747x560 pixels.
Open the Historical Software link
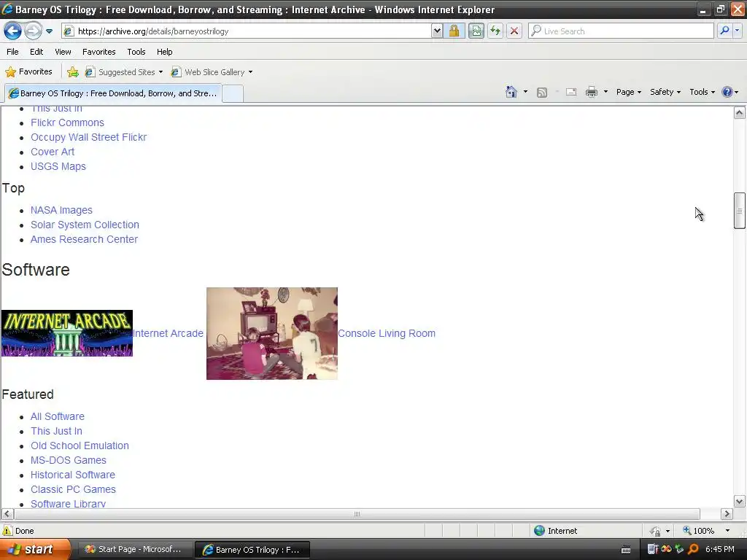click(72, 475)
